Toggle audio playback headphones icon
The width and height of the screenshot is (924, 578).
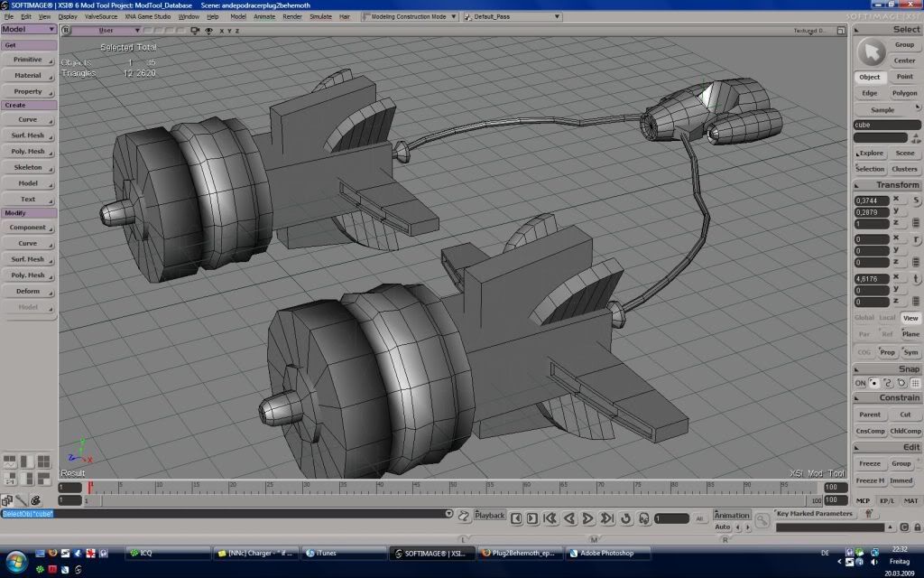[x=643, y=518]
